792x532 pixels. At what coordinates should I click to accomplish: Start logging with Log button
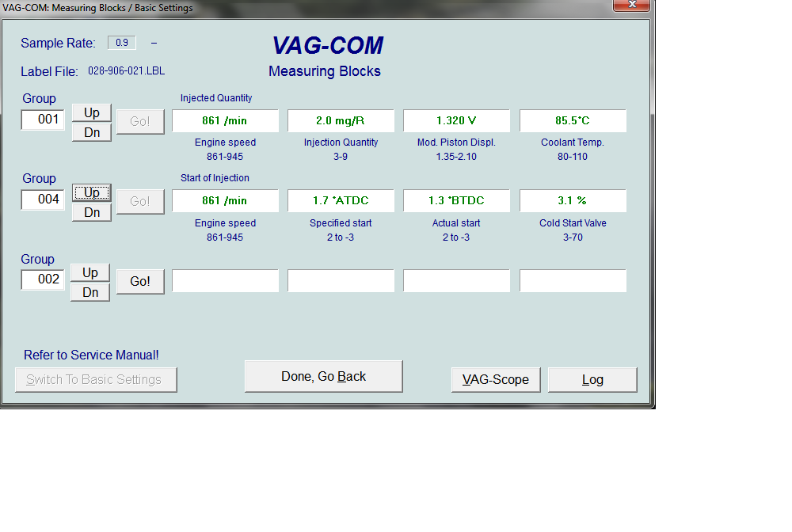tap(592, 379)
